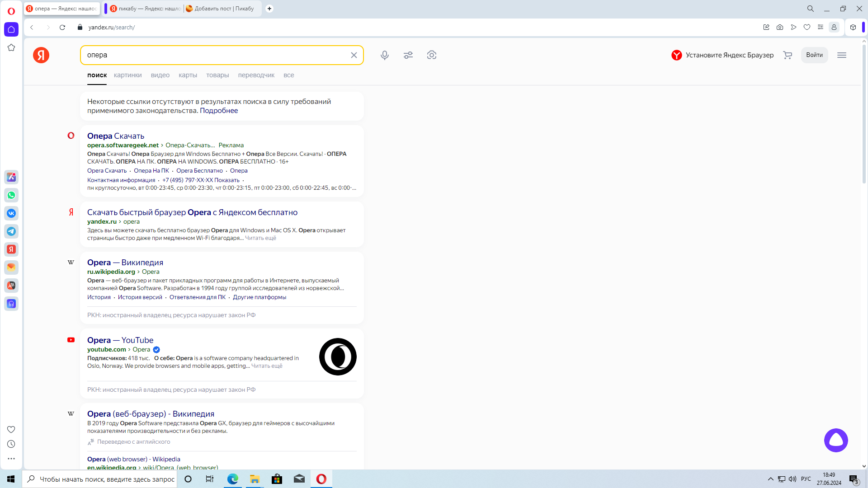868x488 pixels.
Task: Click the search by image camera icon
Action: tap(432, 55)
